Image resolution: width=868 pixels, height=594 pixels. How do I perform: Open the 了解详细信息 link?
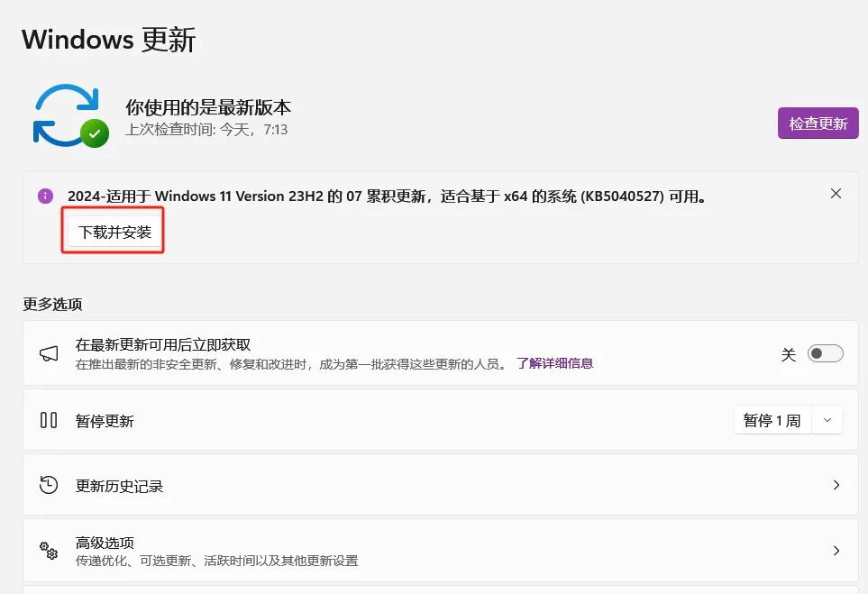click(554, 363)
